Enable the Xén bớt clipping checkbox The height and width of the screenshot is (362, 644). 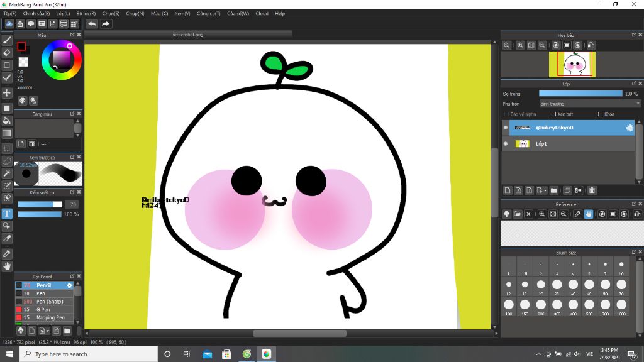coord(553,114)
